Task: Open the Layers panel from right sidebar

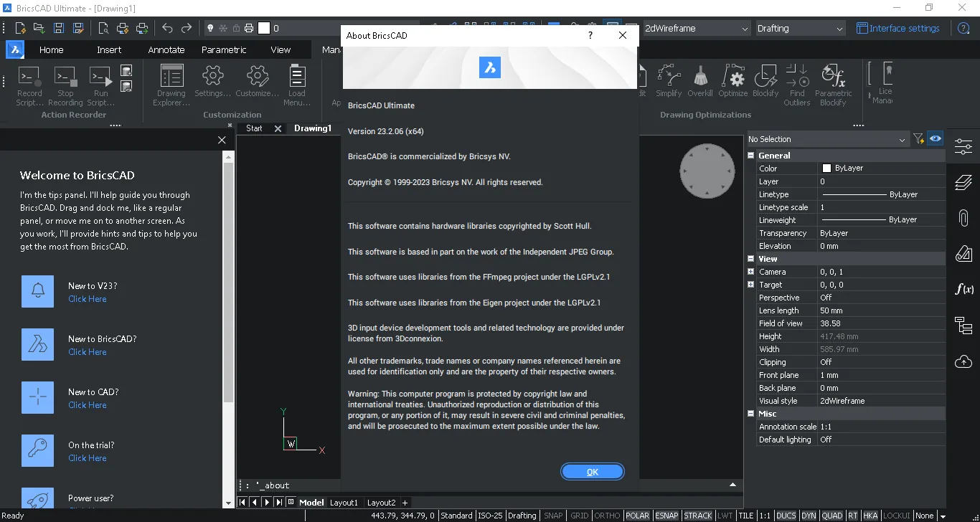Action: pos(963,182)
